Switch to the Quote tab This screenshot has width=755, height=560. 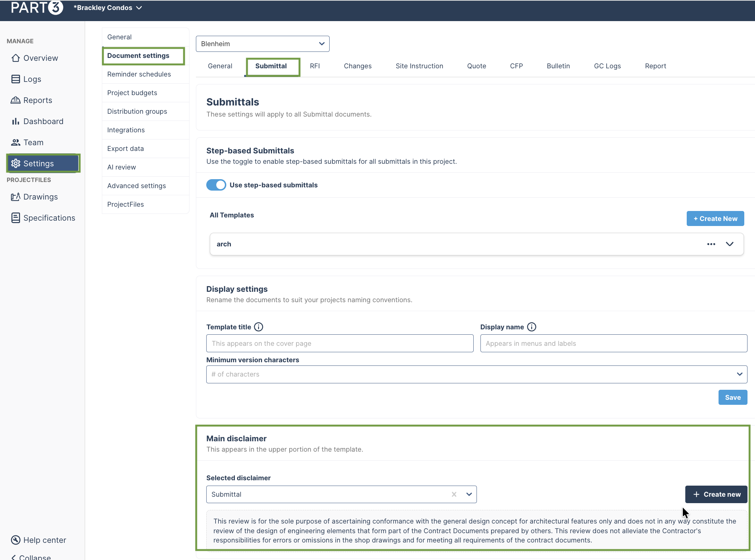[477, 66]
